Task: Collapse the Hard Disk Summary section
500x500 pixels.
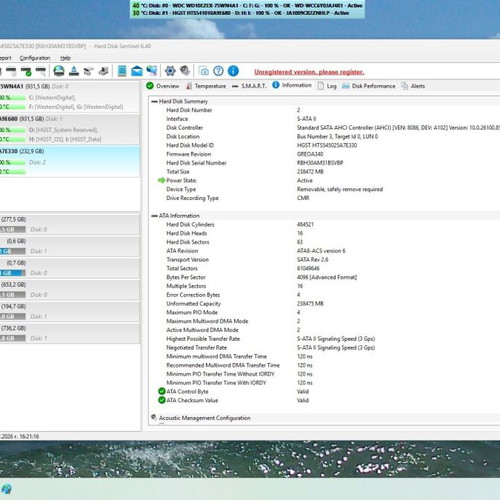Action: [154, 101]
